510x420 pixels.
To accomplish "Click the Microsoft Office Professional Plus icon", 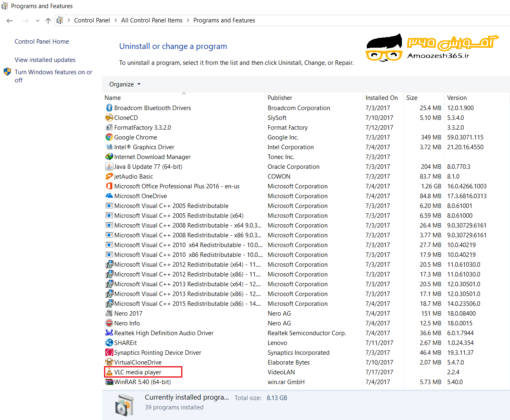I will click(x=109, y=186).
